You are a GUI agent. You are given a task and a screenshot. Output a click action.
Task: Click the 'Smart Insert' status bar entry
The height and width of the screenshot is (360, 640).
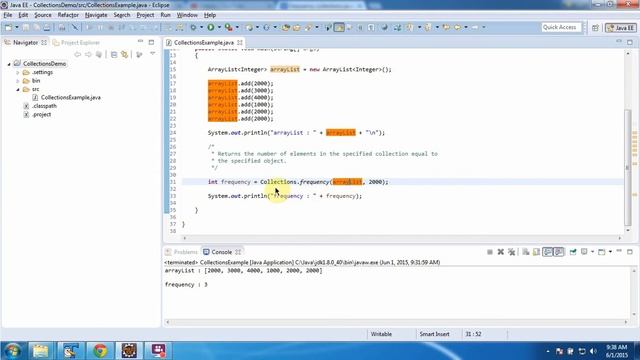(x=434, y=334)
